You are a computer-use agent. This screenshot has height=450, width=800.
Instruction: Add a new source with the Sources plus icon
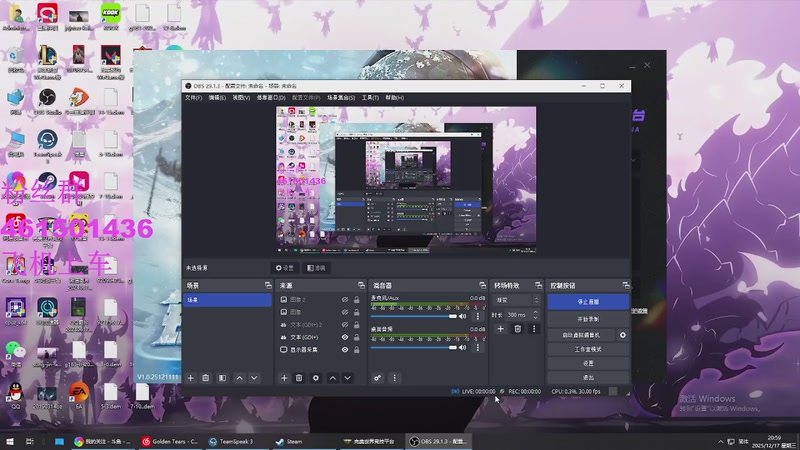284,378
